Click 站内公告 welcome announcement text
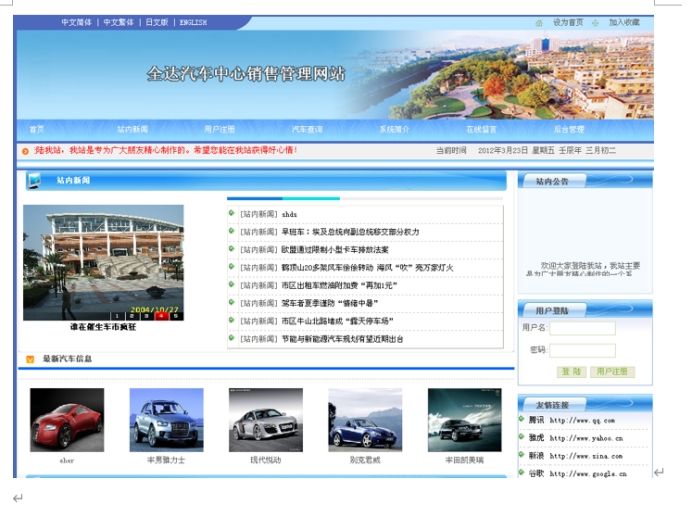Viewport: 693px width, 505px height. coord(583,269)
